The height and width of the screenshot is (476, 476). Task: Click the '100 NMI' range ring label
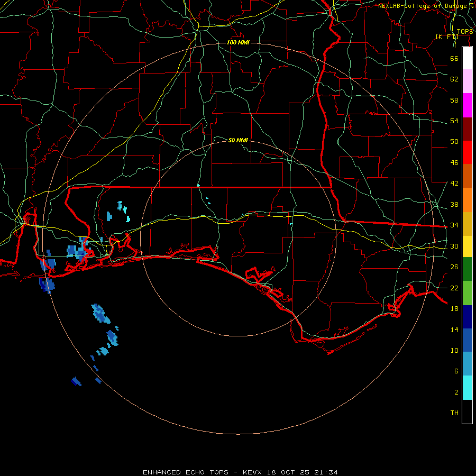238,42
